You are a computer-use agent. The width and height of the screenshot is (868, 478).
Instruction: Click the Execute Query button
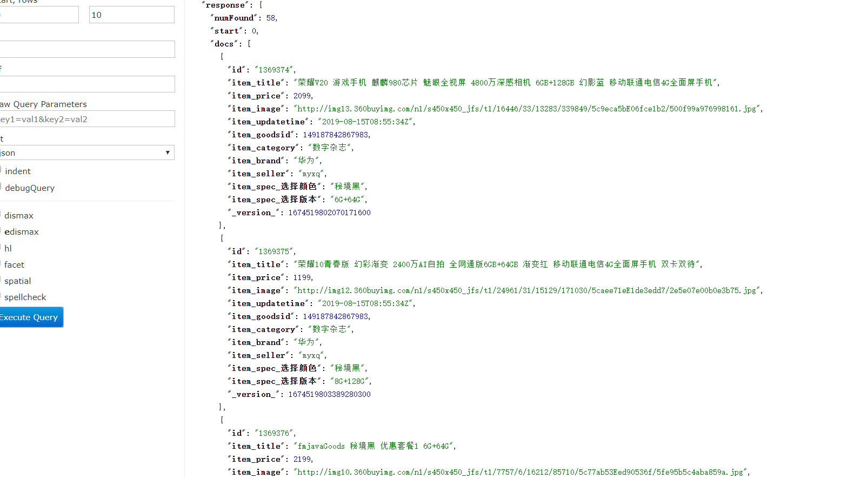pos(31,317)
